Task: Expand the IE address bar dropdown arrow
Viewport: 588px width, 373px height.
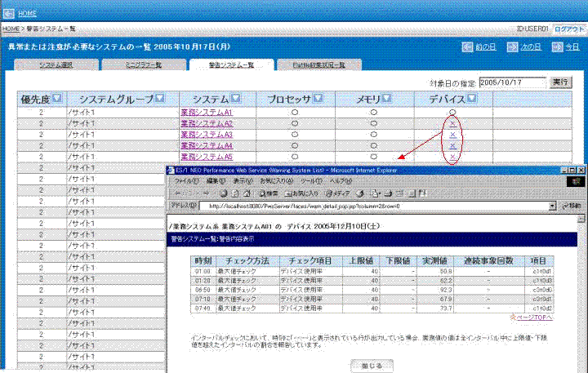Action: coord(552,206)
